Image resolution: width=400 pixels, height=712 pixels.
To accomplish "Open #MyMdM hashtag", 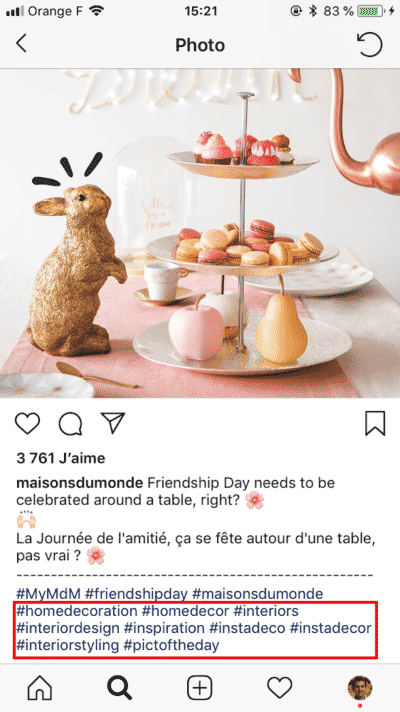I will click(x=48, y=593).
